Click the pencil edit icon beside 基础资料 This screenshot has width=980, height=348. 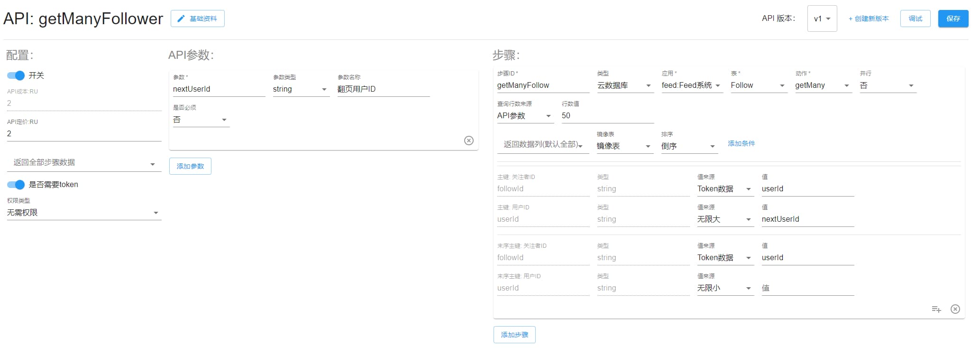pos(181,19)
